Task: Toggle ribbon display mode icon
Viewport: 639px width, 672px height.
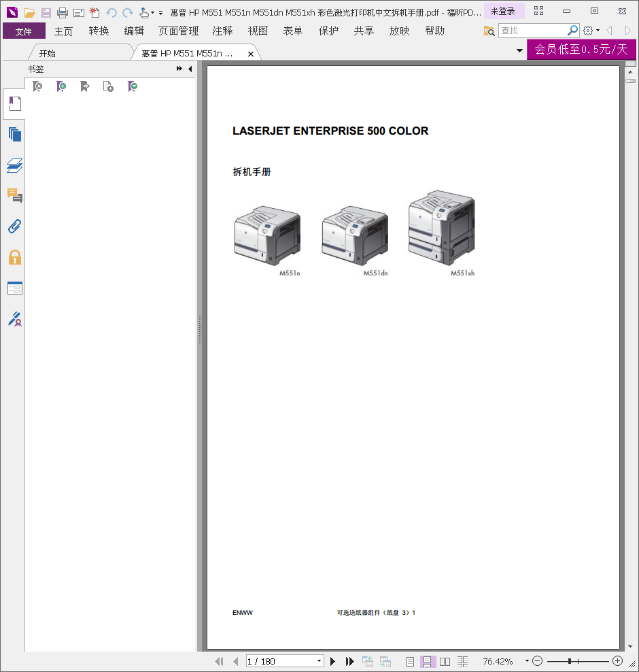Action: (539, 11)
